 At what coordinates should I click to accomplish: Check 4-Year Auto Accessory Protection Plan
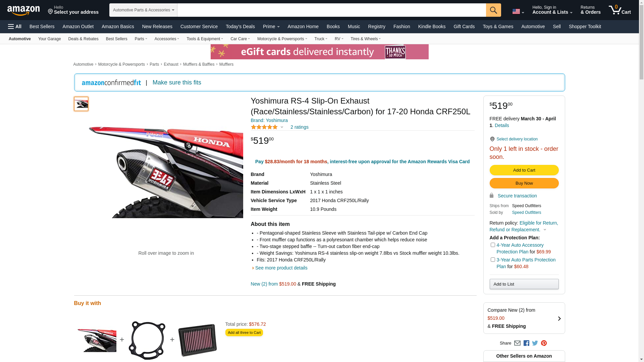coord(493,245)
